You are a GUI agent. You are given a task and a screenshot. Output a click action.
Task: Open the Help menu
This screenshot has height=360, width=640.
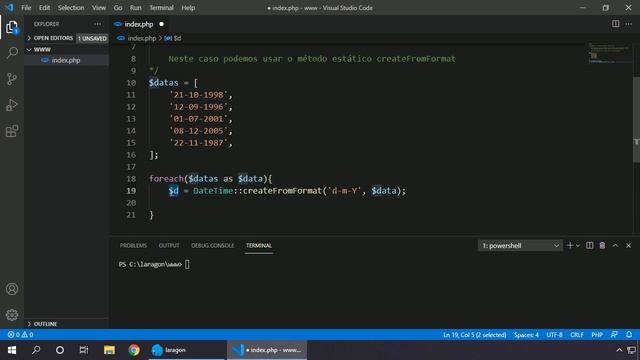coord(188,8)
